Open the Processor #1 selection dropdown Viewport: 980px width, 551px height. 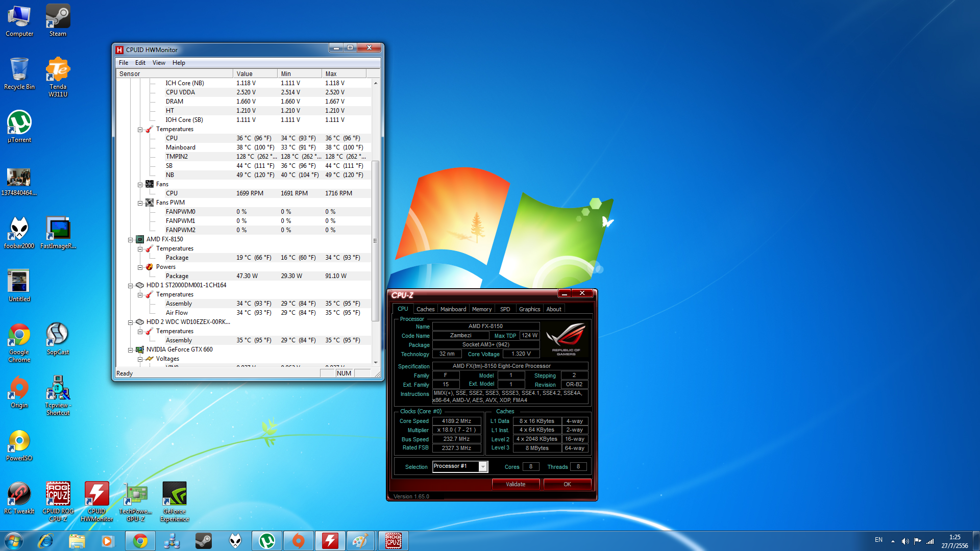pos(482,466)
